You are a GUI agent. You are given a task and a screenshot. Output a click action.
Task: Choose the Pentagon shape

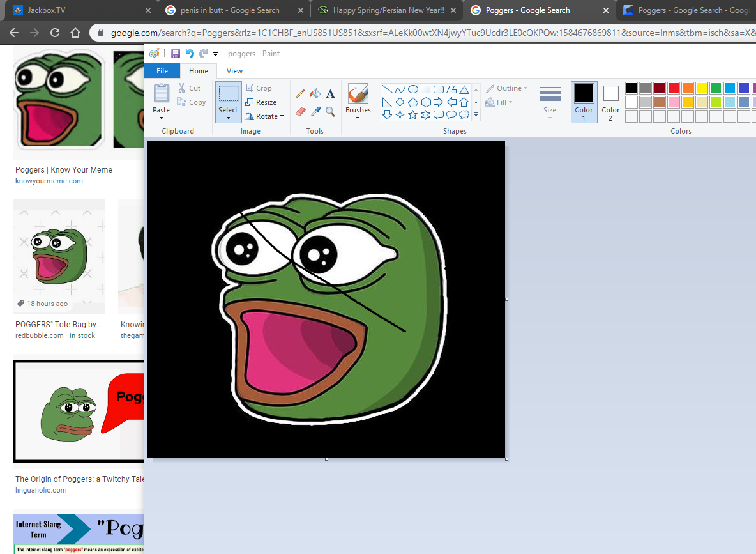[413, 102]
